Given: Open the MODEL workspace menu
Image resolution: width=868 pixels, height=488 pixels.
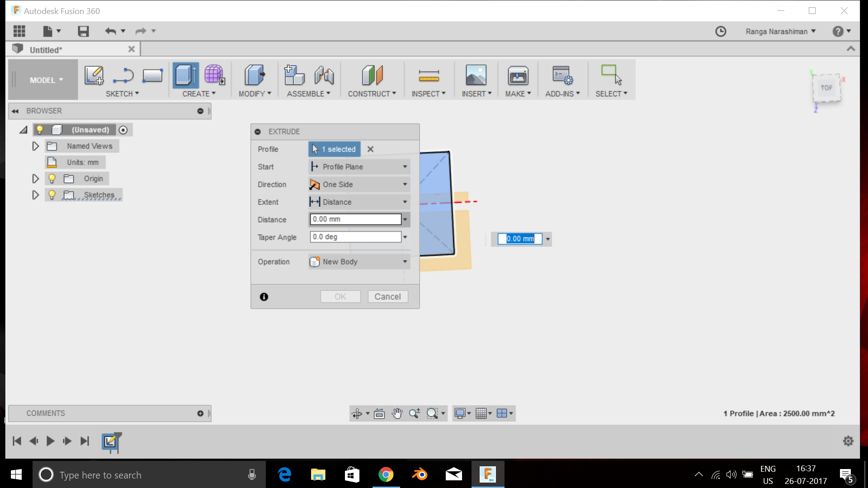Looking at the screenshot, I should [x=46, y=80].
